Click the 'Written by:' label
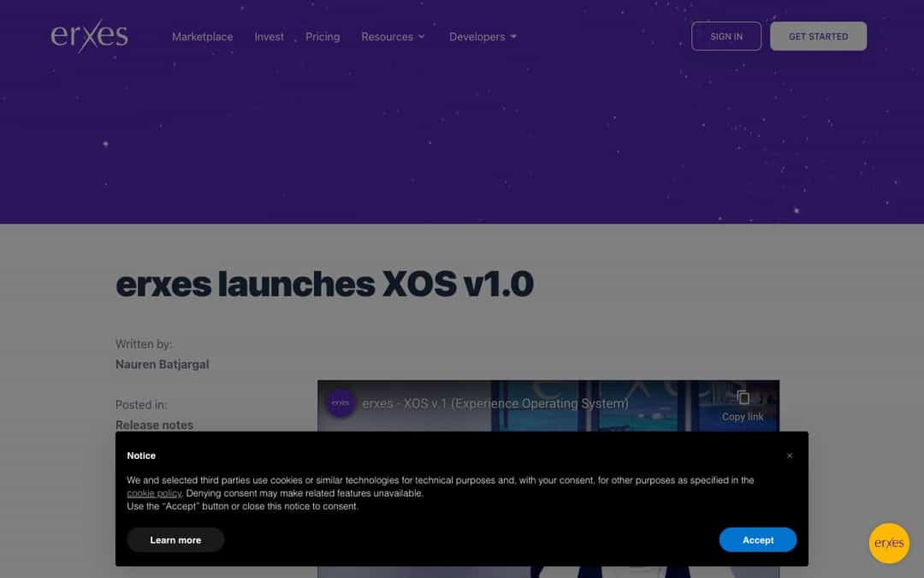This screenshot has width=924, height=578. (144, 344)
